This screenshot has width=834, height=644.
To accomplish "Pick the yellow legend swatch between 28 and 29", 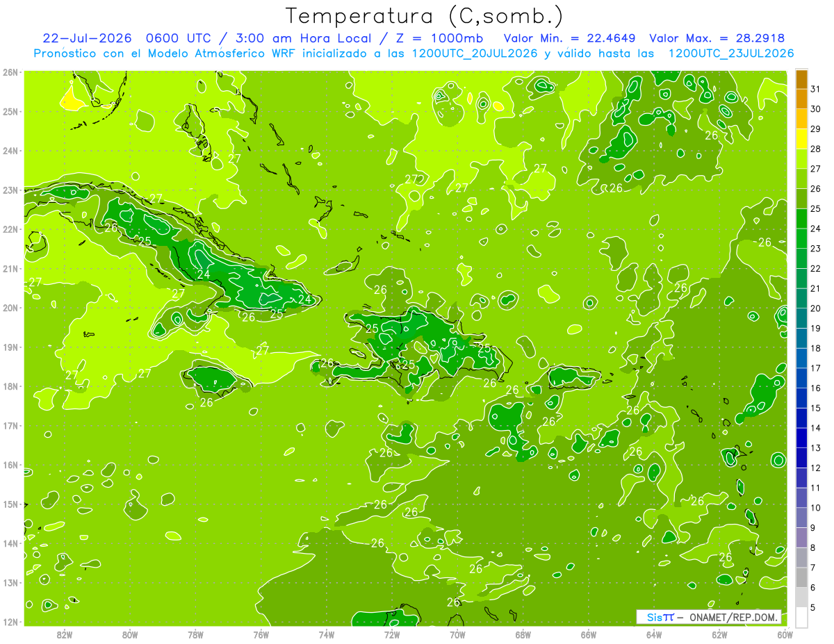I will tap(801, 139).
